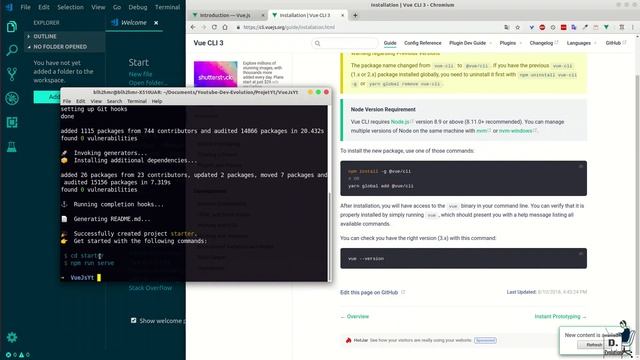Image resolution: width=640 pixels, height=360 pixels.
Task: Open the terminal window's Search menu
Action: pyautogui.click(x=114, y=101)
